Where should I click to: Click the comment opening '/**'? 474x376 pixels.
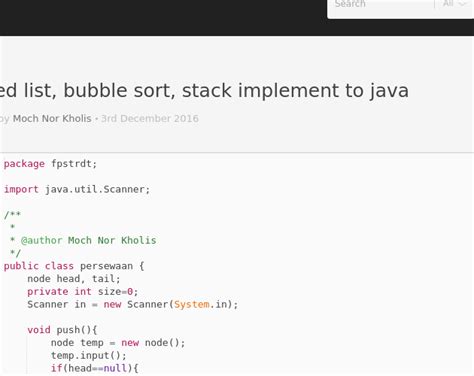[12, 215]
